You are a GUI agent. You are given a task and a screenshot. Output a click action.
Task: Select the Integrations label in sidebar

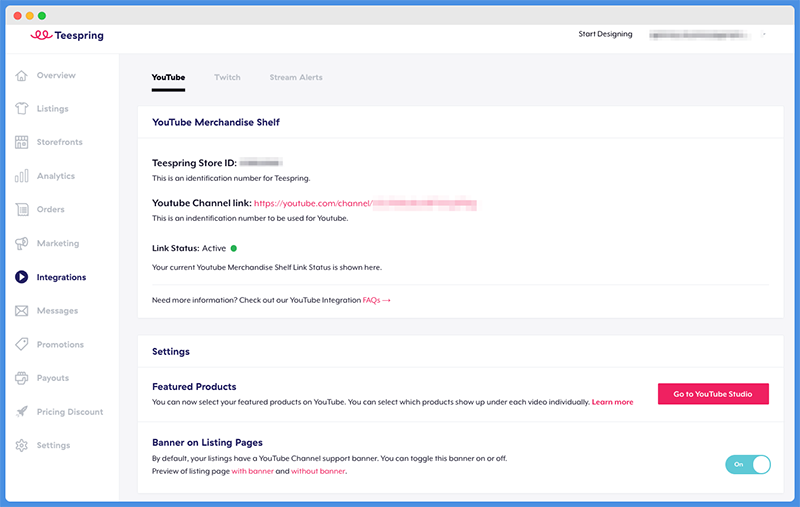(x=61, y=277)
